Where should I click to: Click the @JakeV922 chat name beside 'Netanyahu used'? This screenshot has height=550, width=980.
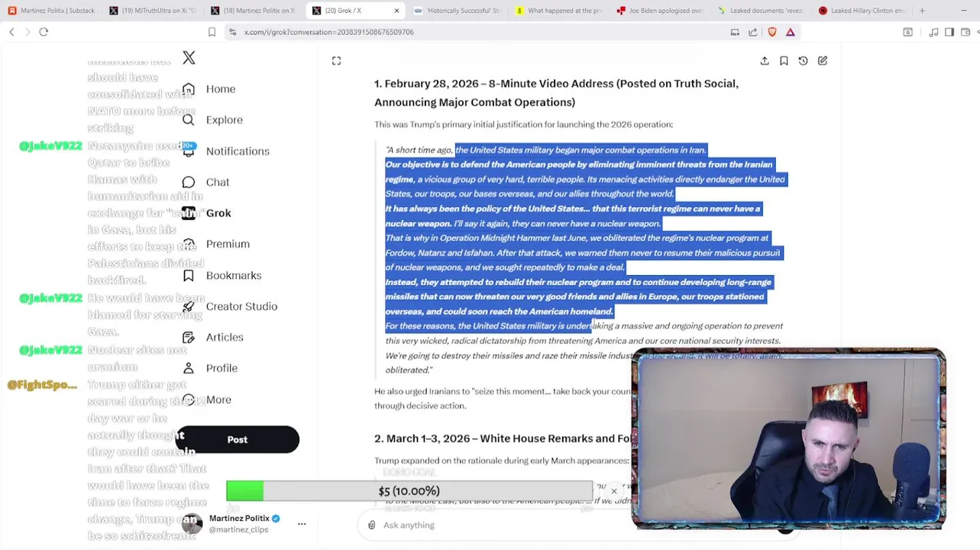click(x=50, y=146)
